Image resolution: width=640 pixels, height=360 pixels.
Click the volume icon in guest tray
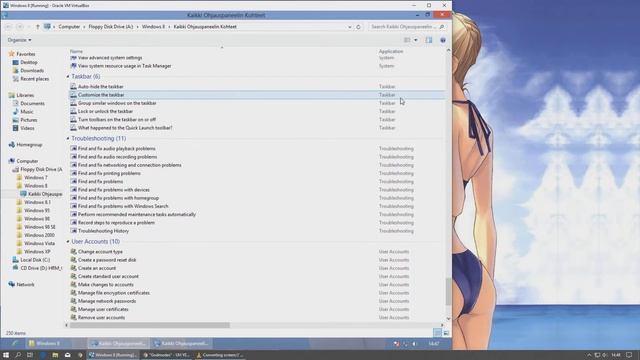pyautogui.click(x=415, y=344)
